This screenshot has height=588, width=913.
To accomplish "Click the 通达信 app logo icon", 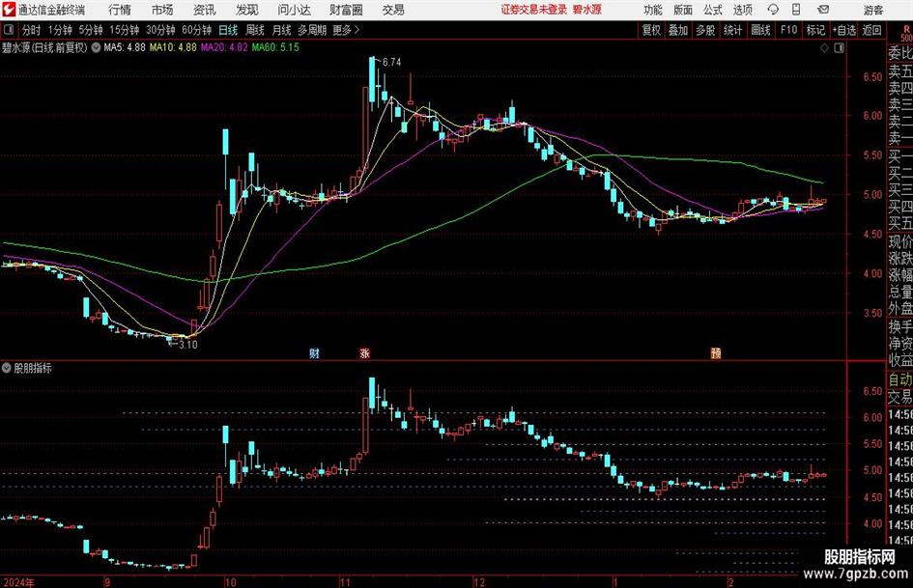I will (x=9, y=10).
